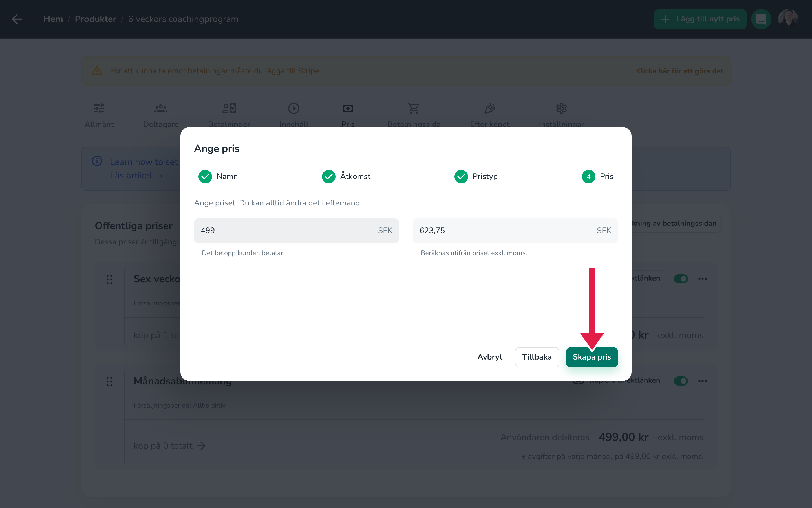Open the Läs artikel link
The image size is (812, 508).
click(x=136, y=175)
